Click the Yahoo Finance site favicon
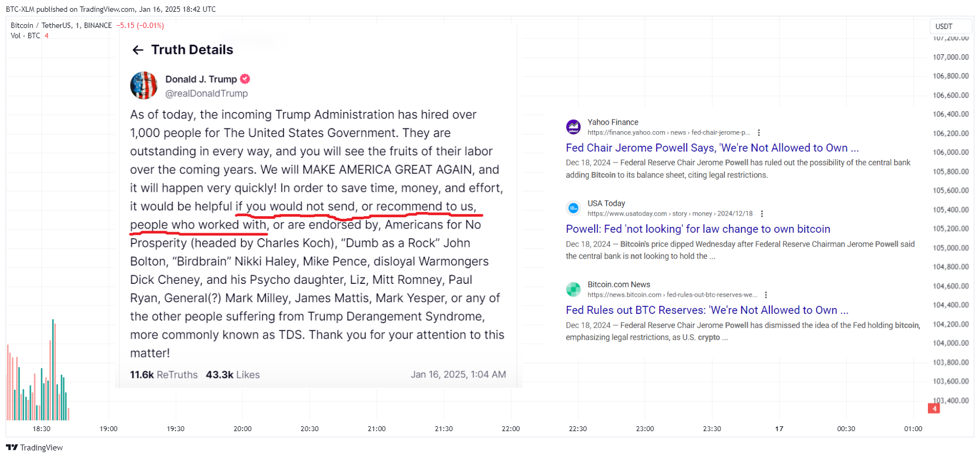 pyautogui.click(x=573, y=127)
